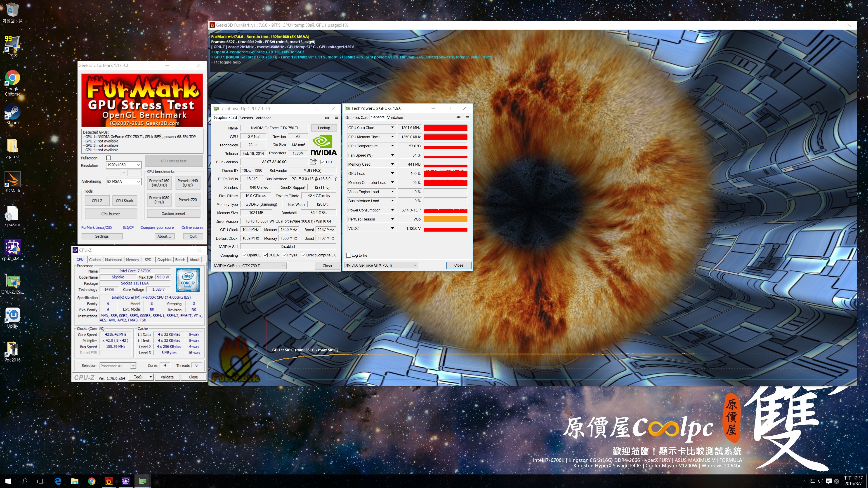Viewport: 868px width, 488px height.
Task: Open Microsoft Edge from taskbar
Action: tap(58, 481)
